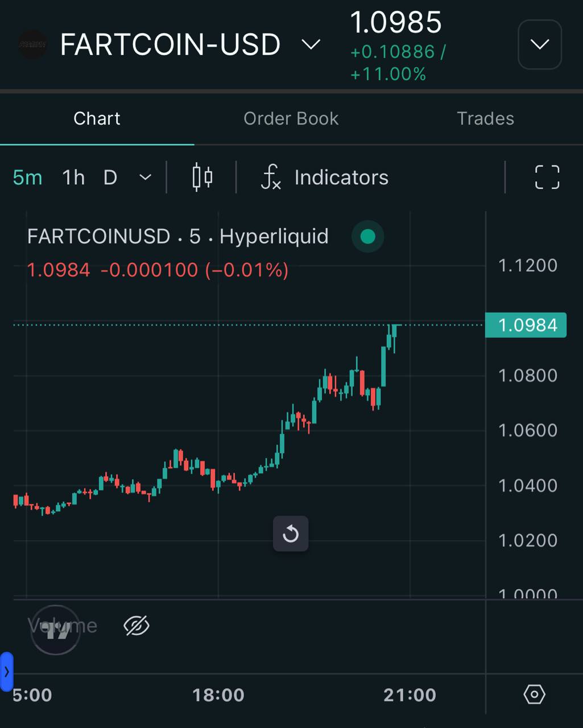Screen dimensions: 583x728
Task: Expand the chart to fullscreen
Action: click(x=547, y=177)
